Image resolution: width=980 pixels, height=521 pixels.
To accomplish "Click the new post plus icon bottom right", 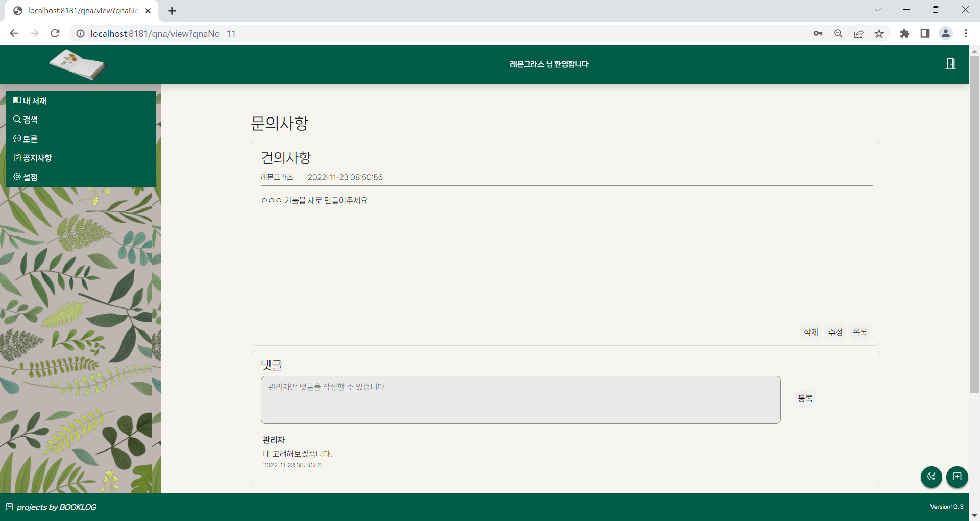I will point(957,477).
